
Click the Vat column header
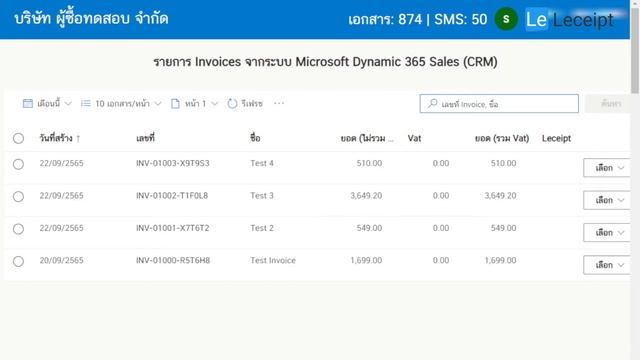tap(414, 138)
